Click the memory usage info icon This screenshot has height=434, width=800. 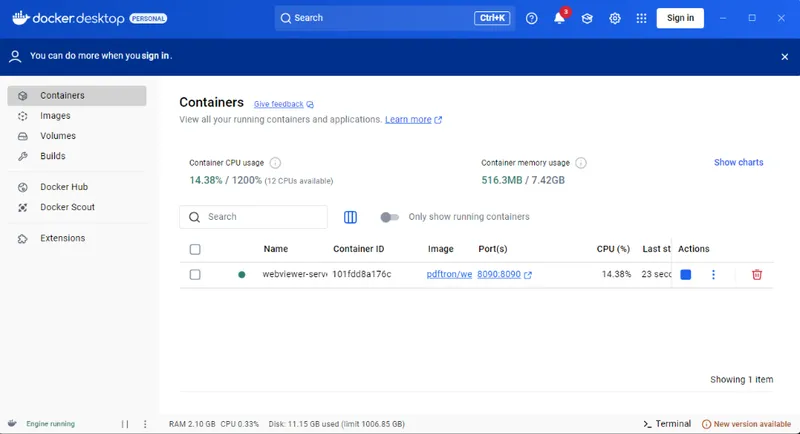(x=581, y=163)
